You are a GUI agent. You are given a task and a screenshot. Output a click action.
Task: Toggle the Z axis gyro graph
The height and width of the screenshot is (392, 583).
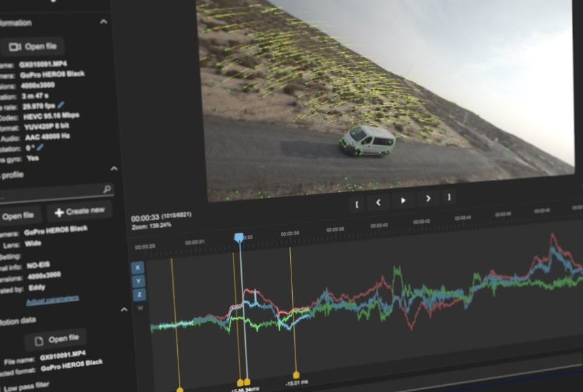pyautogui.click(x=139, y=295)
